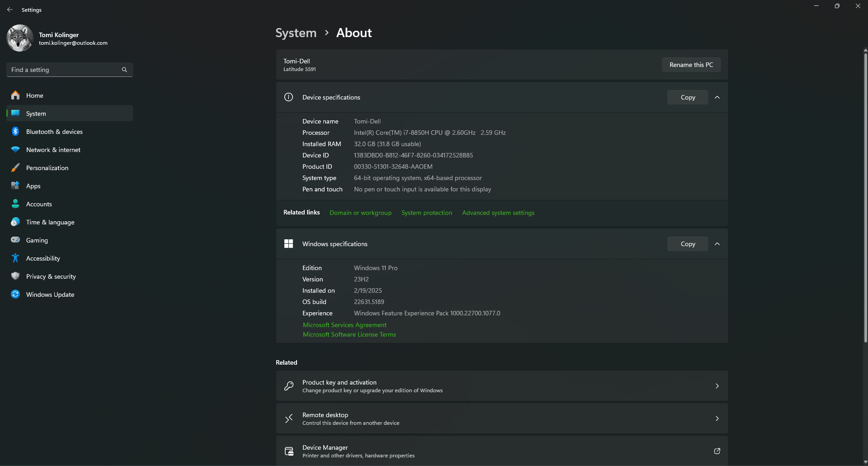Click the search magnifier icon in Find a setting
Viewport: 868px width, 466px height.
(125, 70)
